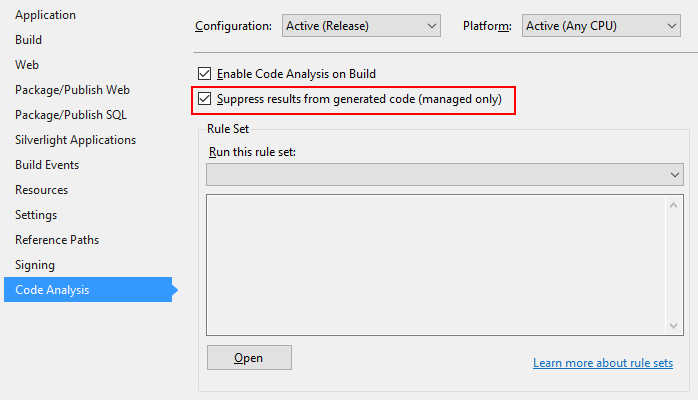Viewport: 698px width, 400px height.
Task: Toggle Enable Code Analysis on Build checkbox
Action: pyautogui.click(x=206, y=74)
